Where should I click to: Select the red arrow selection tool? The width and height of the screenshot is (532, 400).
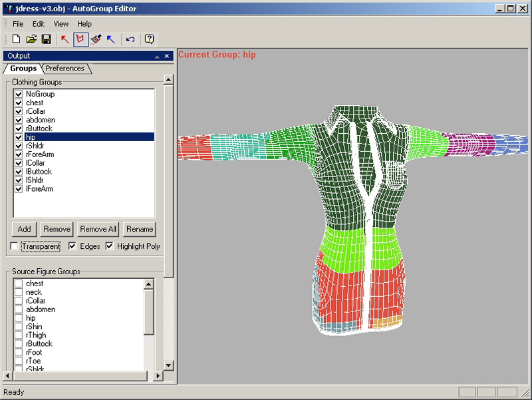[x=65, y=39]
